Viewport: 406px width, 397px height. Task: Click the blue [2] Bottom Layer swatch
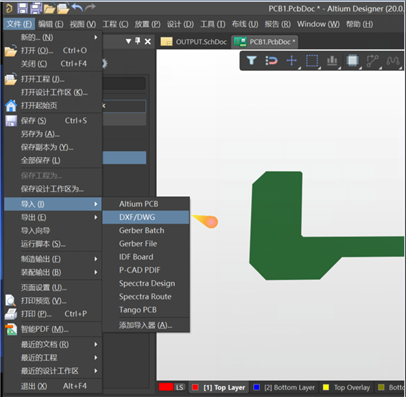coord(256,387)
